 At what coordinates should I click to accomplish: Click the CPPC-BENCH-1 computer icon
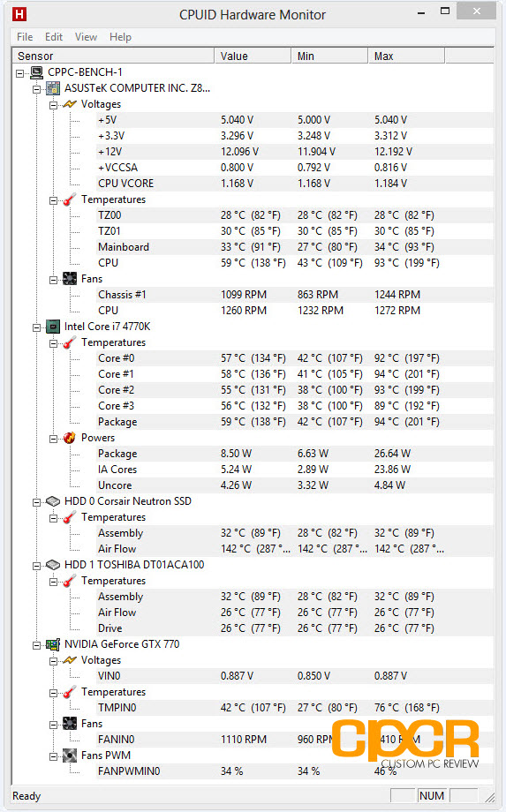point(36,72)
